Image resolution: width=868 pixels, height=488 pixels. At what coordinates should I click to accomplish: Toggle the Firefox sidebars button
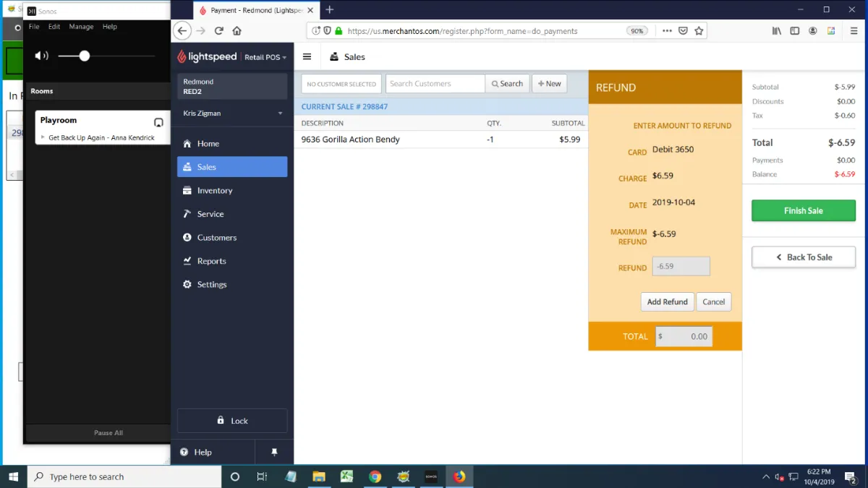[795, 31]
